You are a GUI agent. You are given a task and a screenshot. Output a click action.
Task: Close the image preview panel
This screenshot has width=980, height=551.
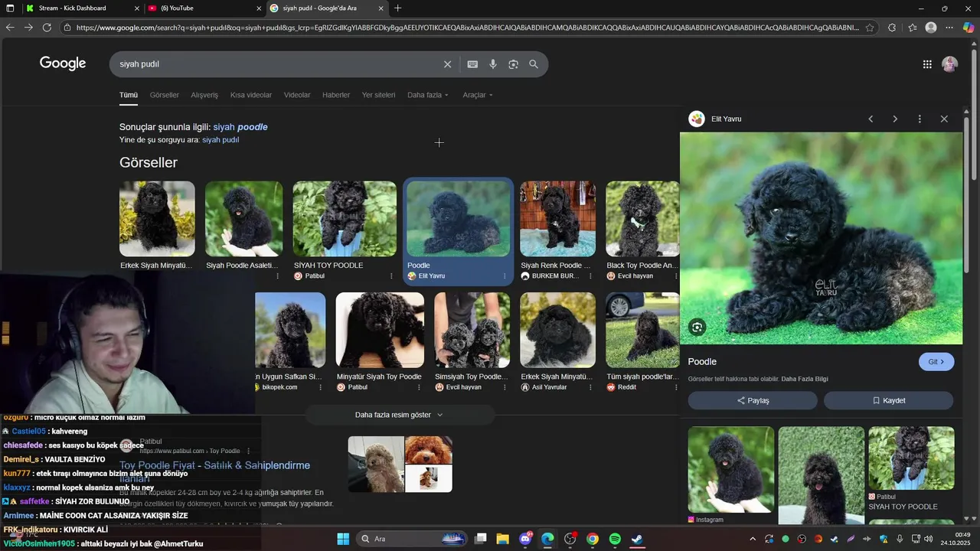coord(944,119)
